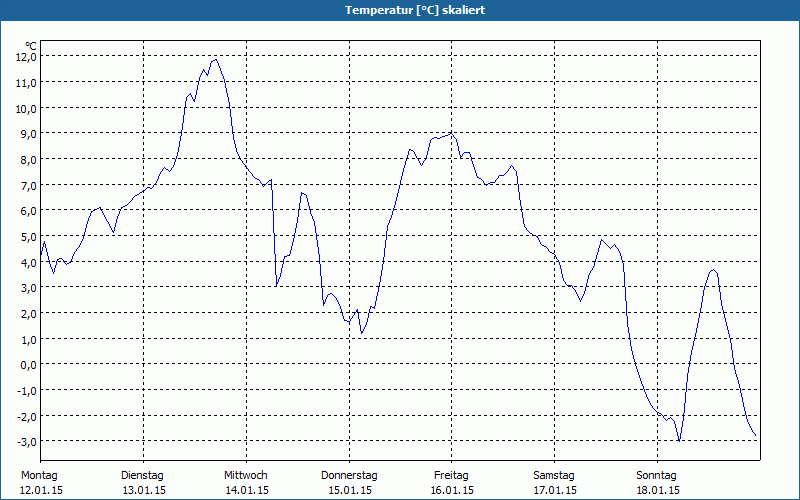This screenshot has width=800, height=500.
Task: Click the curve peak at Freitag 9 °C
Action: click(450, 134)
